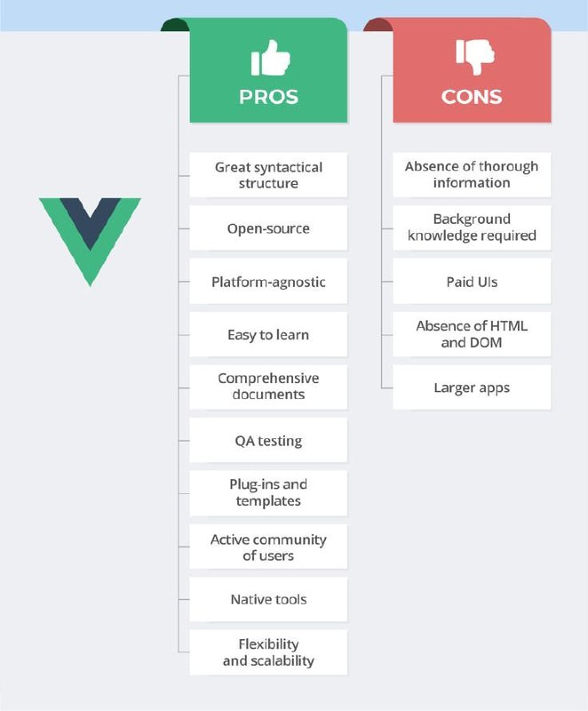Choose the Platform-agnostic card
Viewport: 588px width, 711px height.
coord(268,281)
